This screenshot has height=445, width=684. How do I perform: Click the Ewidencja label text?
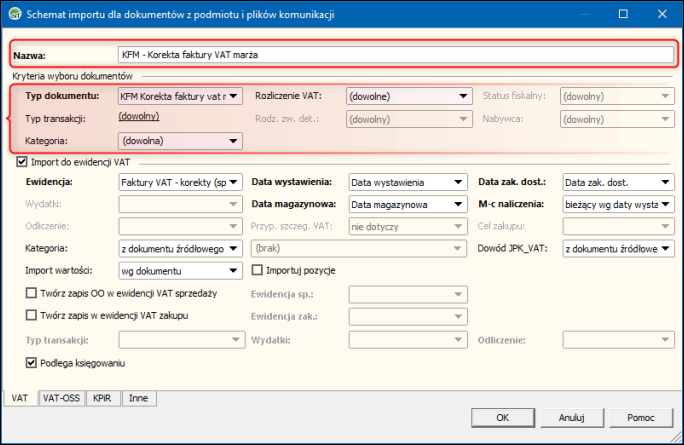pyautogui.click(x=49, y=182)
